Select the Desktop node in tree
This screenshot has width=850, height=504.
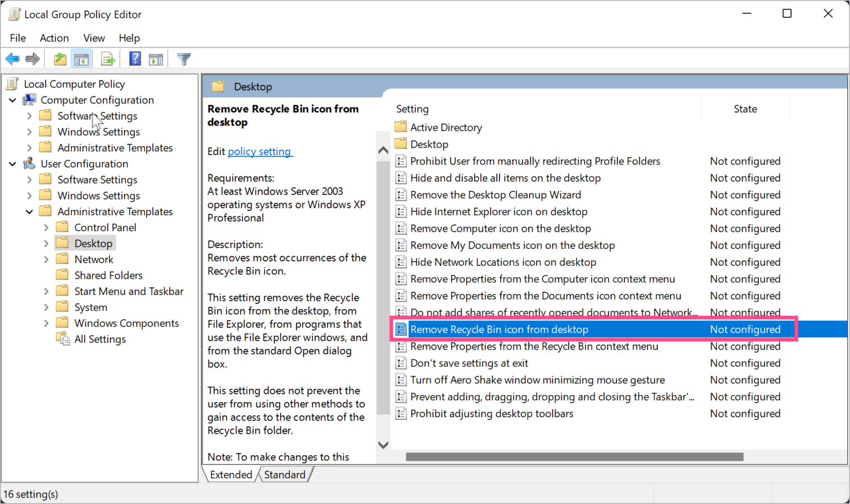click(94, 243)
